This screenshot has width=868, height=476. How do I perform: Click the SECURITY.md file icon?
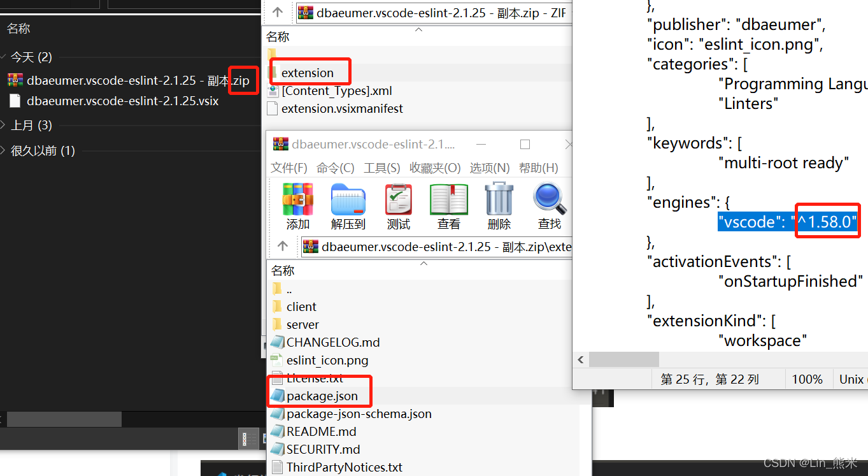(x=276, y=449)
